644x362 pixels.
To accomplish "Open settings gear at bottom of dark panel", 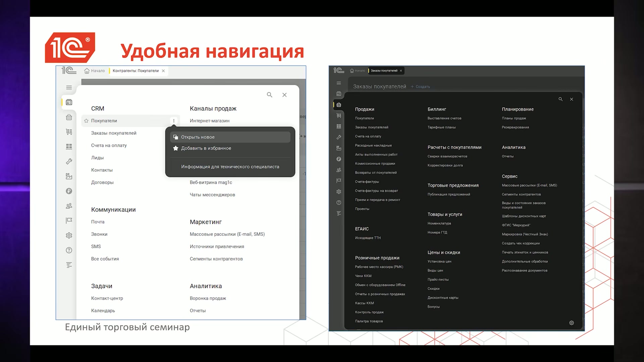I will tap(572, 323).
